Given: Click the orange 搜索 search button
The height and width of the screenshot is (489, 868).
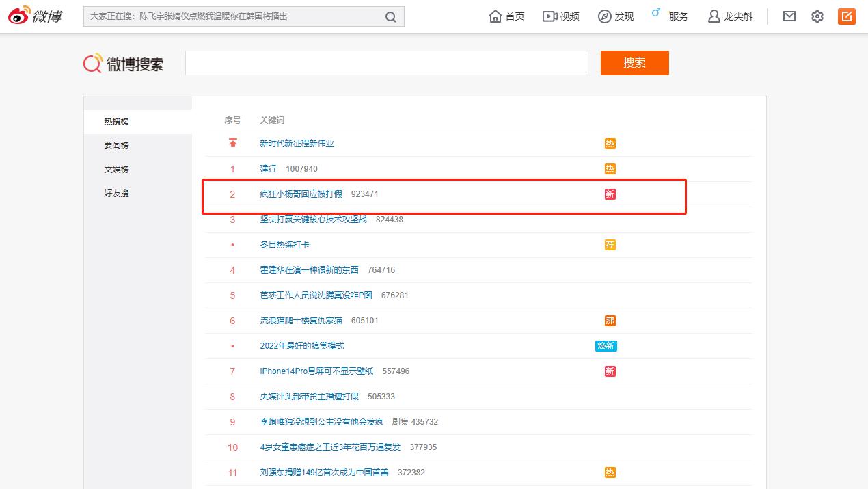Looking at the screenshot, I should pyautogui.click(x=634, y=62).
